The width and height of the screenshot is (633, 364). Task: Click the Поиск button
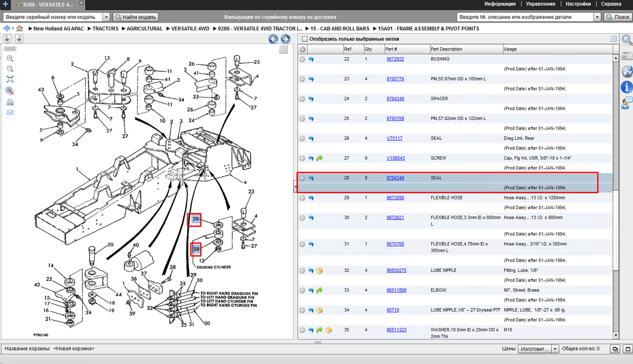tap(618, 17)
